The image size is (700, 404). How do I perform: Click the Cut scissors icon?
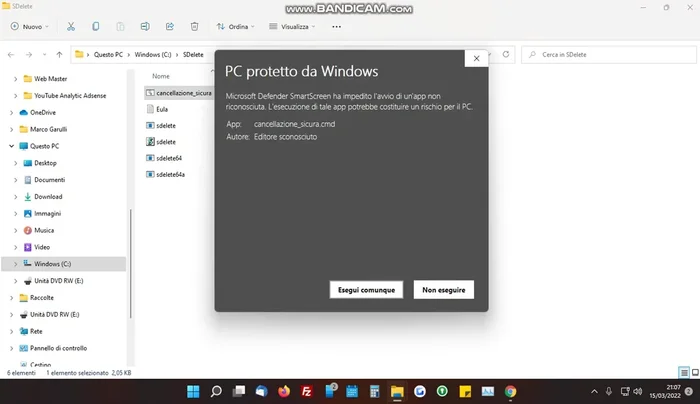pyautogui.click(x=71, y=26)
